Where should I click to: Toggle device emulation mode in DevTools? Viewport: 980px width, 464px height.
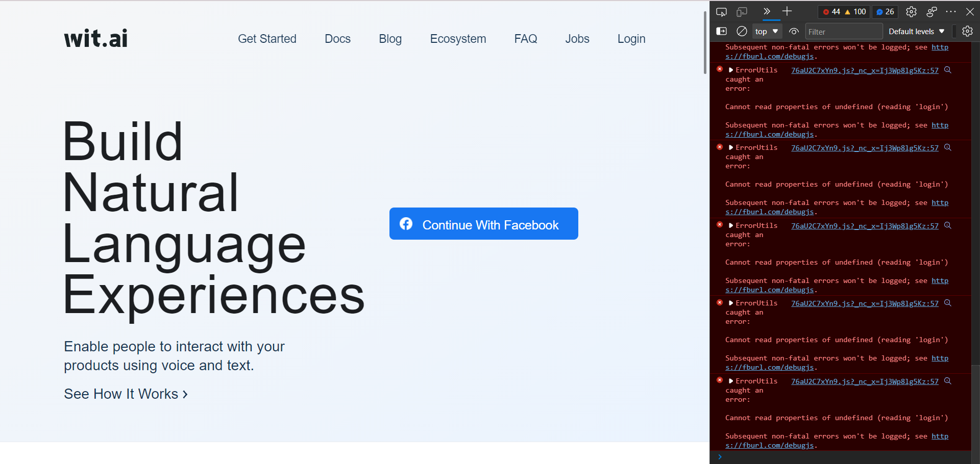click(742, 12)
